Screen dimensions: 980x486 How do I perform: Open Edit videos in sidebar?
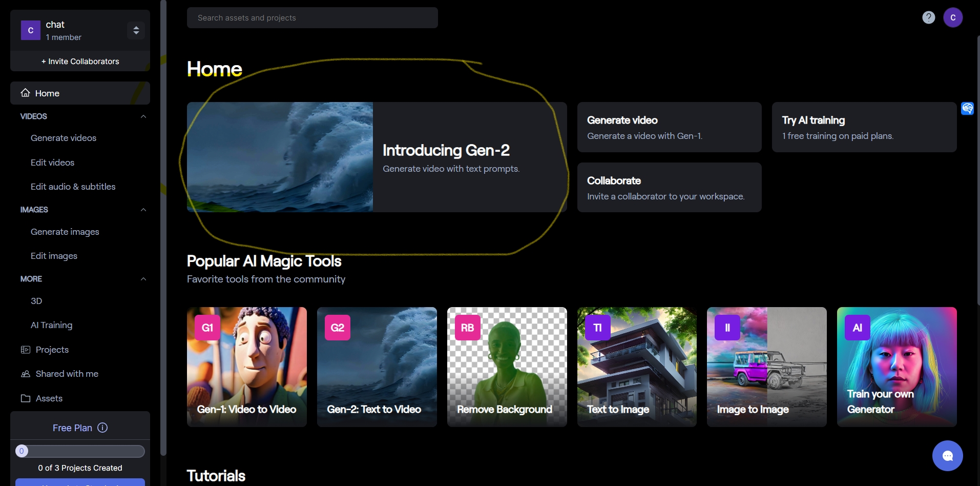(52, 163)
